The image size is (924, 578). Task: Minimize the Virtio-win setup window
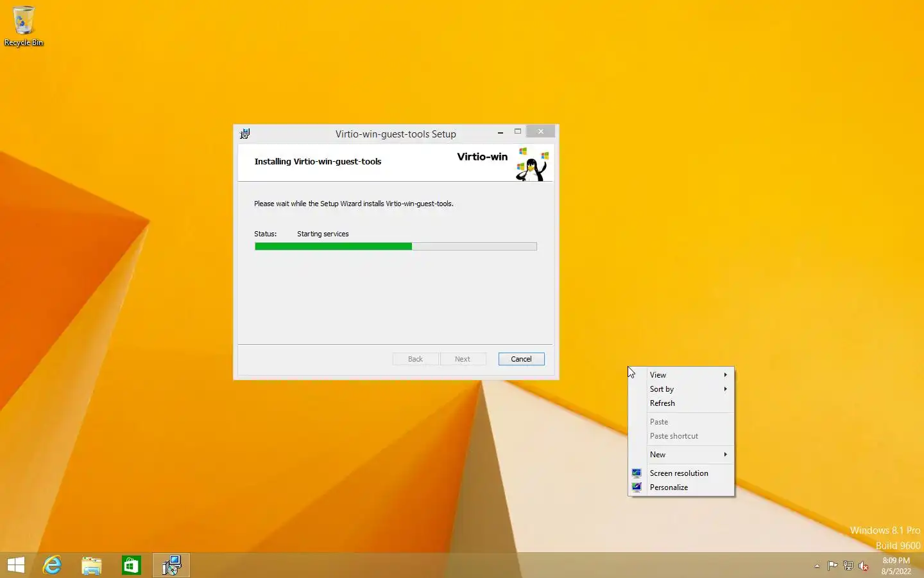[x=501, y=132]
